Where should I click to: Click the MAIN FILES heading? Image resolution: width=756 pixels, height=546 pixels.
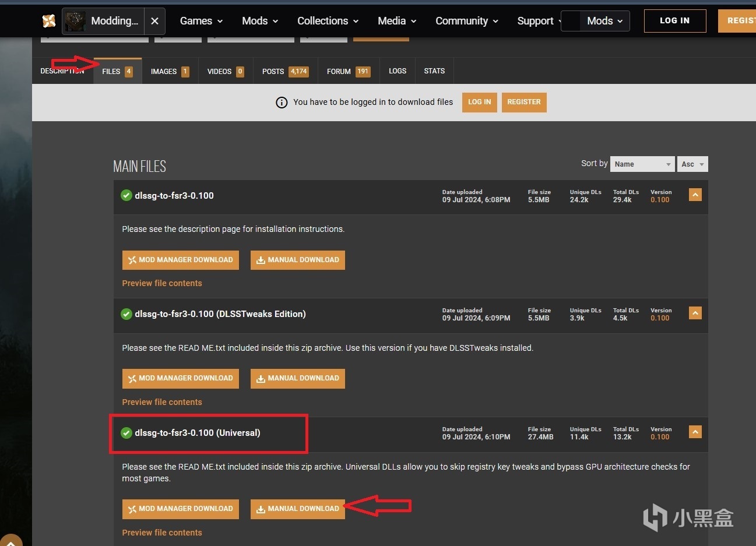click(x=140, y=167)
